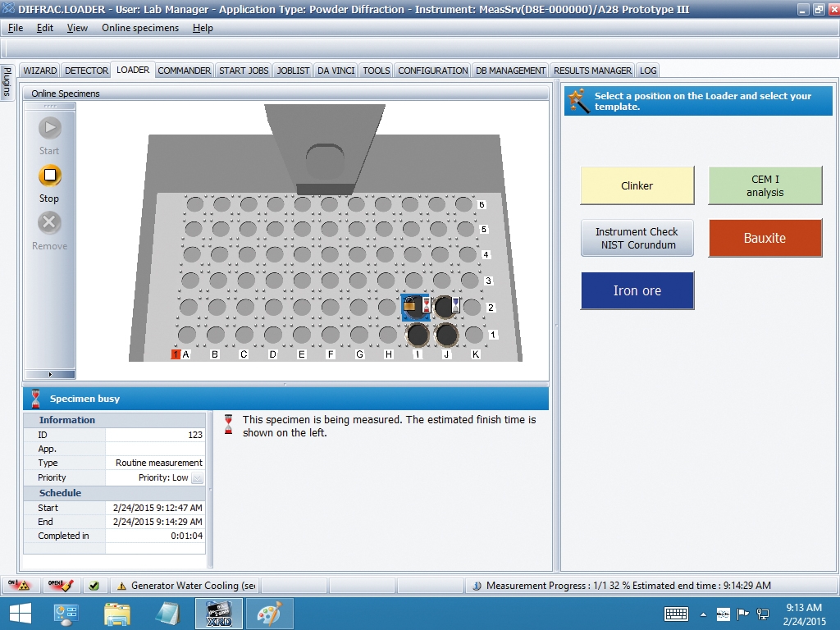Open the Generator Water Cooling warning
Screen dimensions: 840x630
point(185,585)
